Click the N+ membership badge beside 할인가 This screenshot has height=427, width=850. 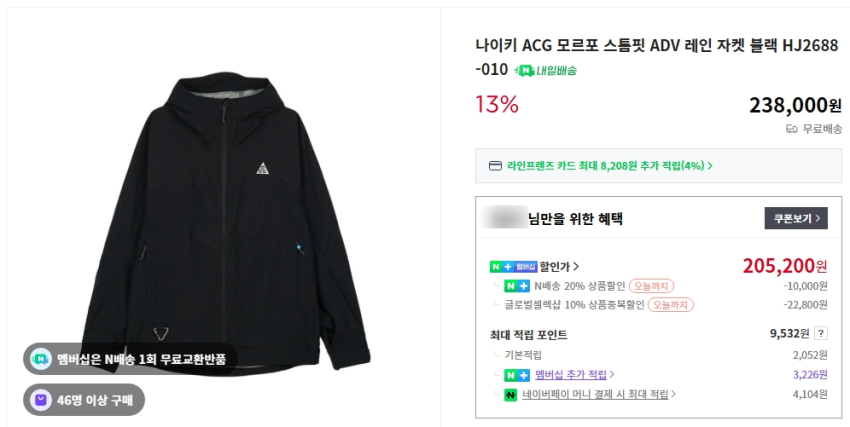coord(513,267)
